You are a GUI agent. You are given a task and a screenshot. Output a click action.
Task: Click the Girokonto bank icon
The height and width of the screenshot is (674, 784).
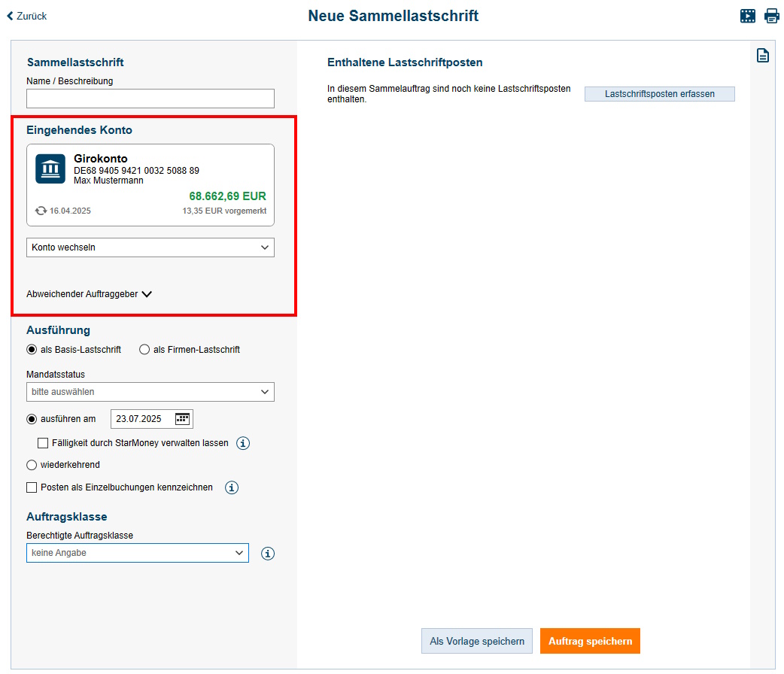pos(50,168)
